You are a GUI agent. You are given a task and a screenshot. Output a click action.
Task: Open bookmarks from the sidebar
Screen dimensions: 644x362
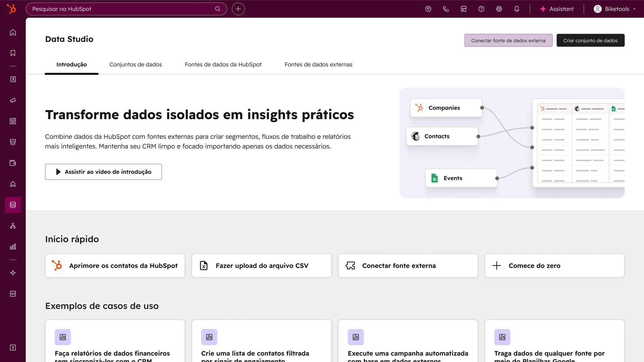[x=13, y=53]
